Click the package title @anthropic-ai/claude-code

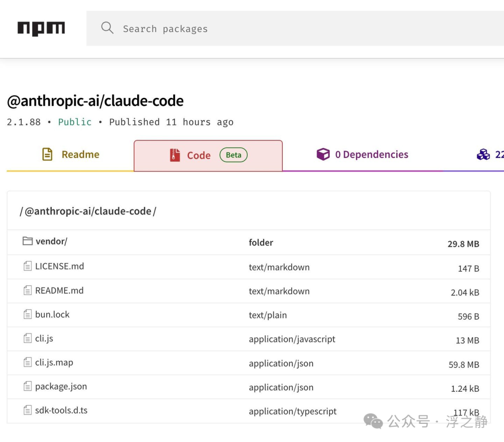pyautogui.click(x=95, y=101)
